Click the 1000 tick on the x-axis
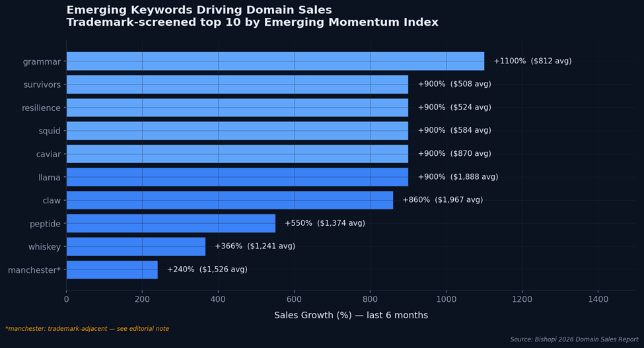Screen dimensions: 644x348 point(446,300)
